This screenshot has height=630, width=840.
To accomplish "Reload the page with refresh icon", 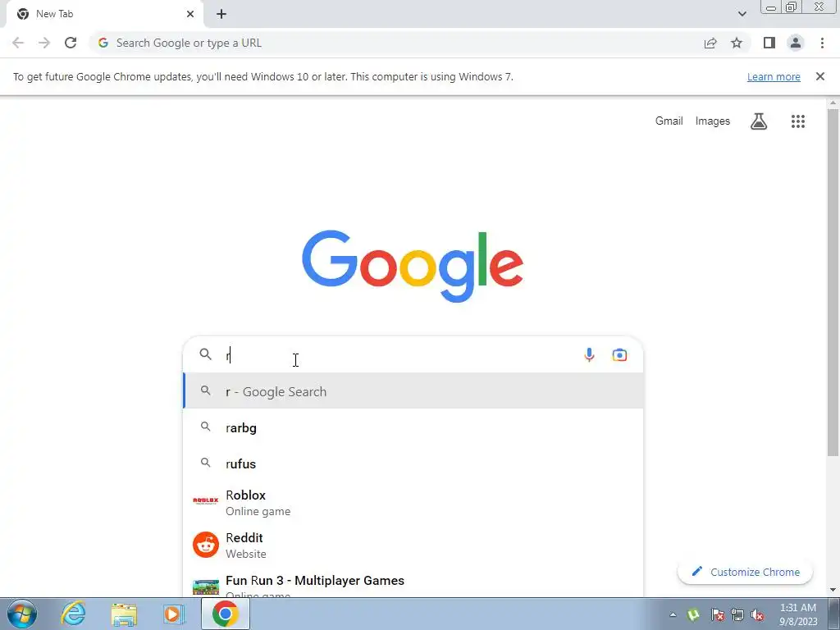I will click(71, 43).
